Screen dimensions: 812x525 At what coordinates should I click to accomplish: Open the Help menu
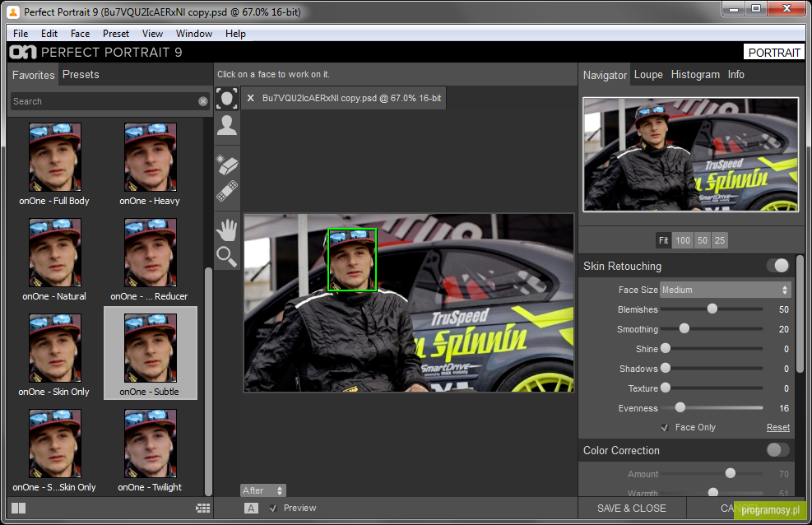[235, 34]
